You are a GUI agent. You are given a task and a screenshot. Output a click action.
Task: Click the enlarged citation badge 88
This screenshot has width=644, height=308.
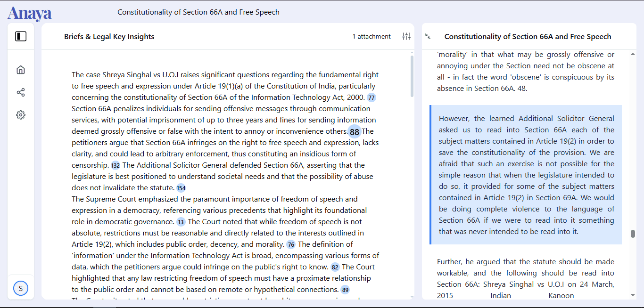tap(355, 132)
